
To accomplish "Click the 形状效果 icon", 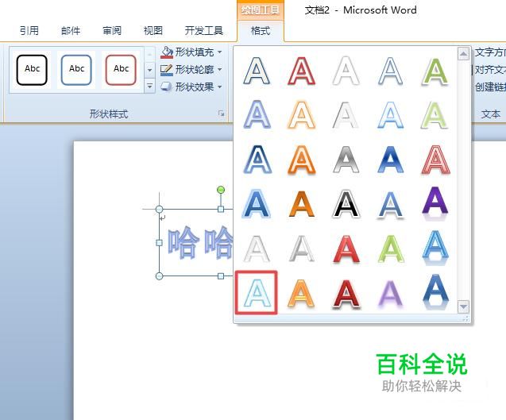I will pos(167,87).
